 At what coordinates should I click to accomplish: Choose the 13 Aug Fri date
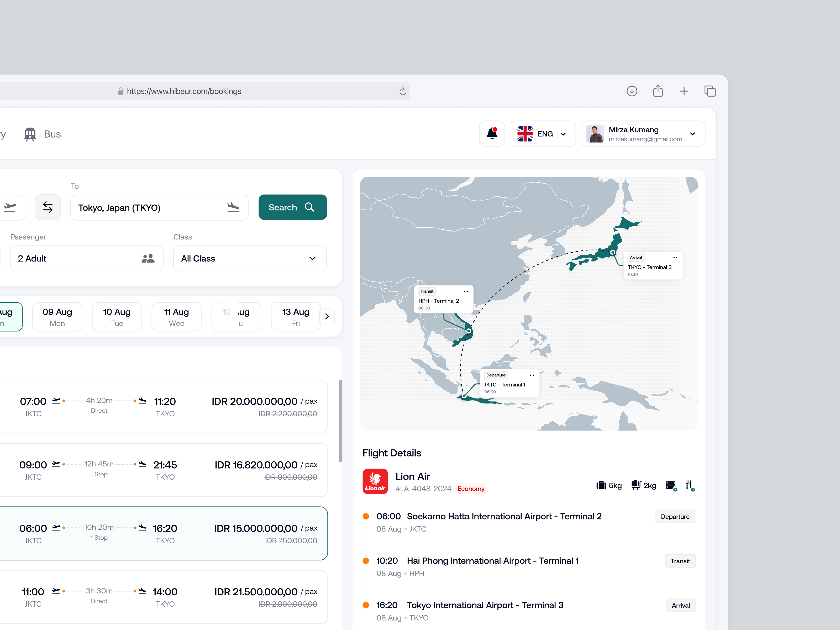[x=295, y=317]
